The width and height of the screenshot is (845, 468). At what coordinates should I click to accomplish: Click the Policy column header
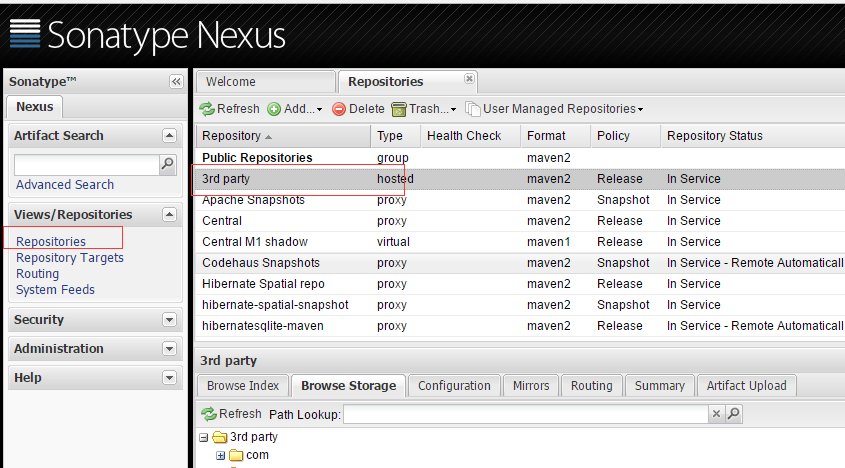point(626,136)
